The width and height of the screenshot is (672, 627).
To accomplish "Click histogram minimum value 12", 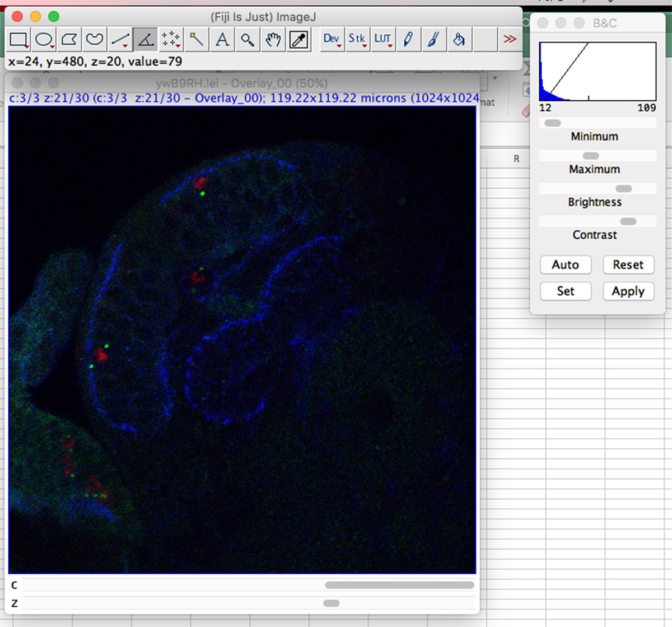I will pos(545,108).
